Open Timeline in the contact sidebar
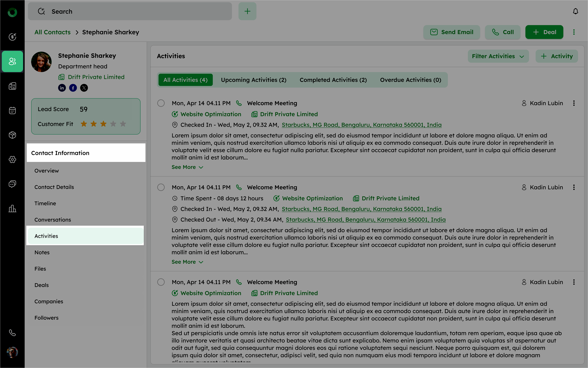588x368 pixels. pyautogui.click(x=45, y=203)
